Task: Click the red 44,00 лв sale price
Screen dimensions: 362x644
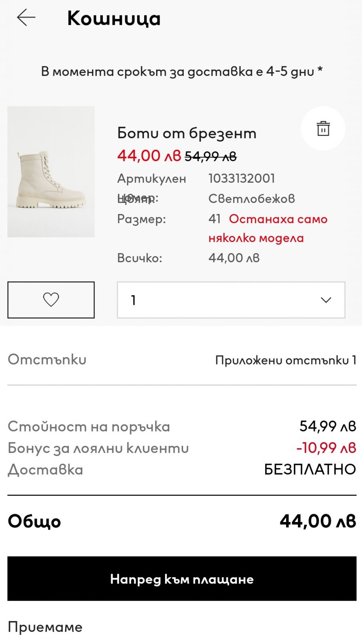Action: 149,156
